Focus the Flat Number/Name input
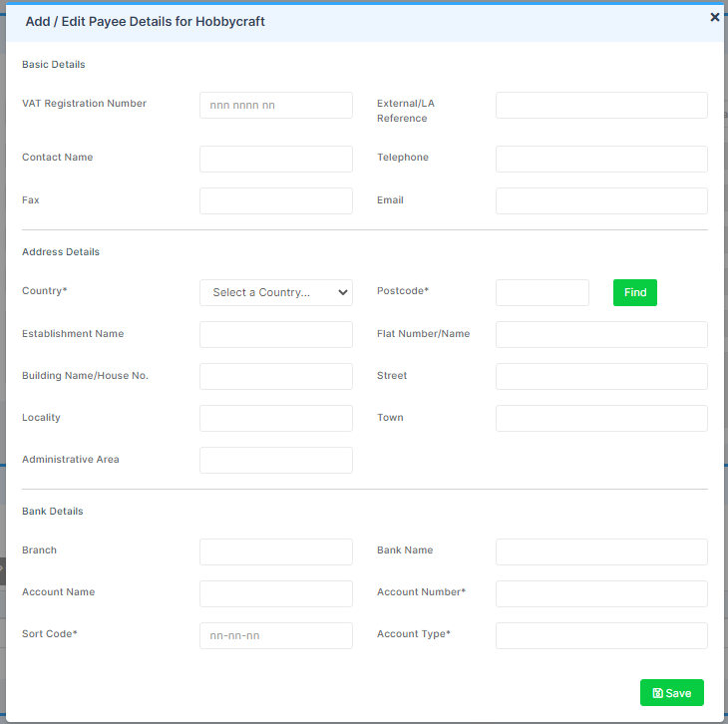Viewport: 728px width, 724px height. pyautogui.click(x=601, y=334)
